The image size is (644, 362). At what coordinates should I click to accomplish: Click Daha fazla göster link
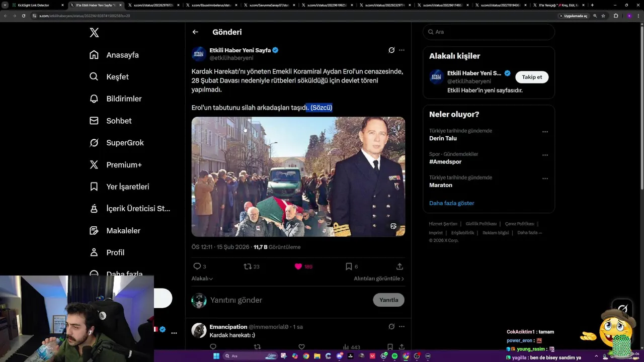[452, 203]
